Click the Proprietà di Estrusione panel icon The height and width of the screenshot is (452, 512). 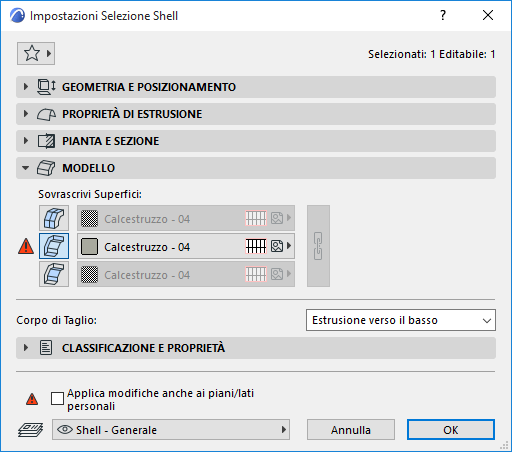[46, 114]
